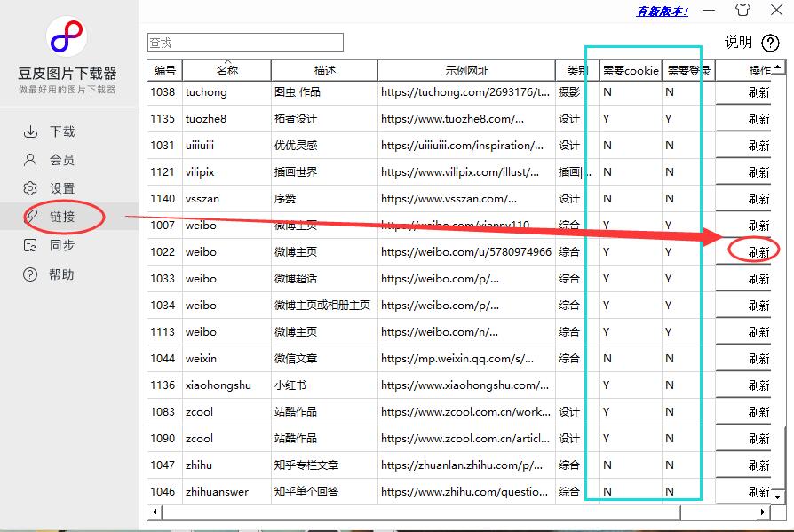Focus the 查找 search box

click(245, 42)
